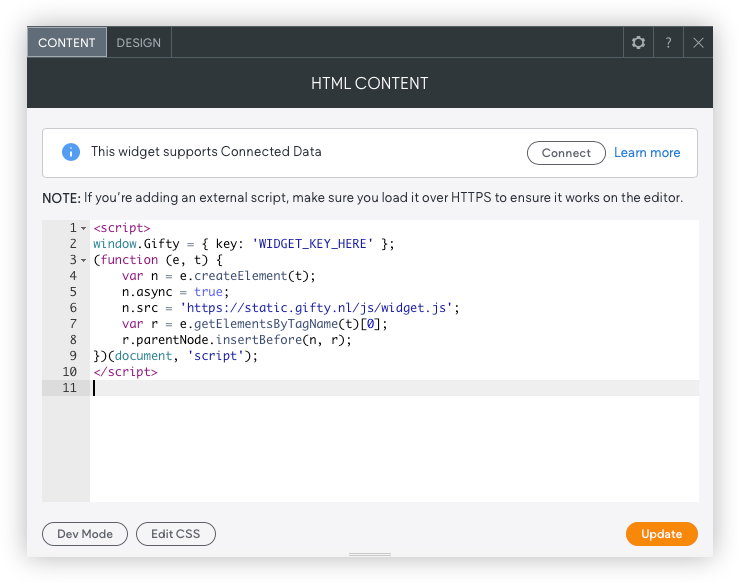Switch to the CONTENT tab

pos(67,42)
